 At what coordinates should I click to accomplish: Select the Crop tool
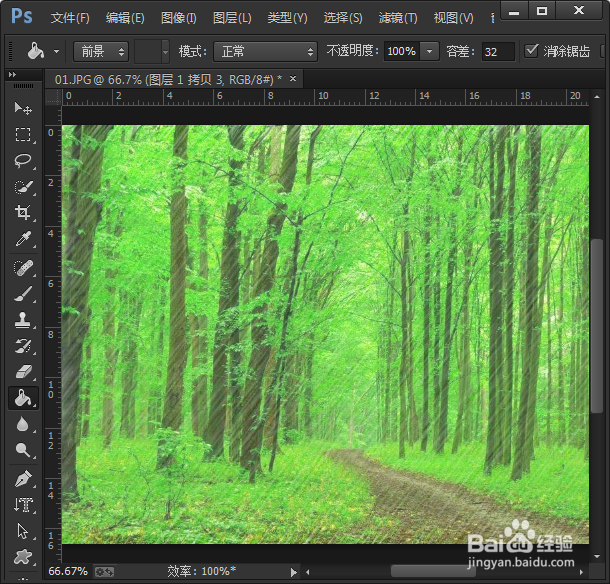(23, 212)
